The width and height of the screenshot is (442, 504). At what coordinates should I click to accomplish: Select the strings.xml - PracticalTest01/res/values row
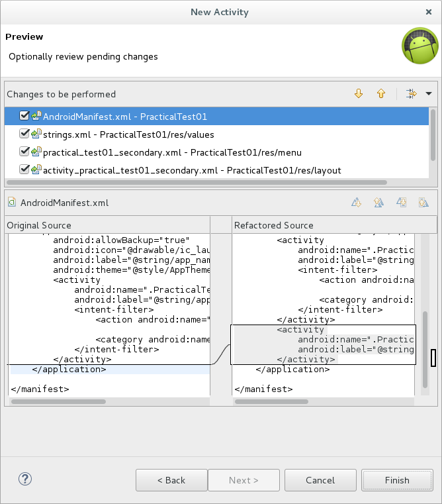[216, 134]
